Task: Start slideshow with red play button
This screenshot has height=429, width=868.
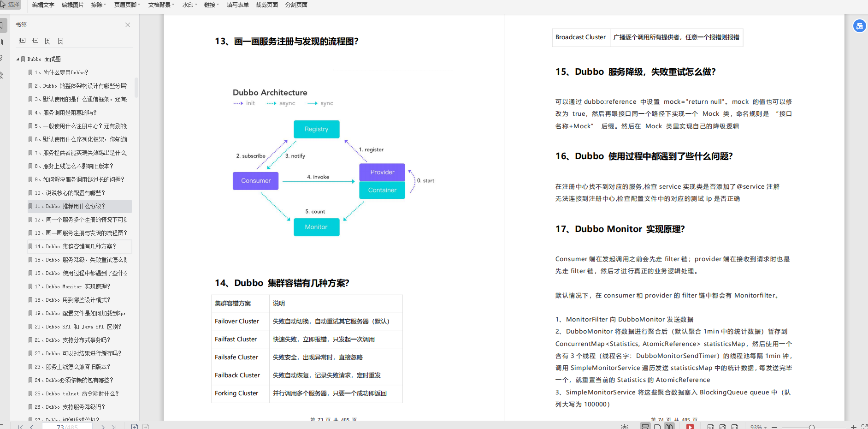Action: pos(690,427)
